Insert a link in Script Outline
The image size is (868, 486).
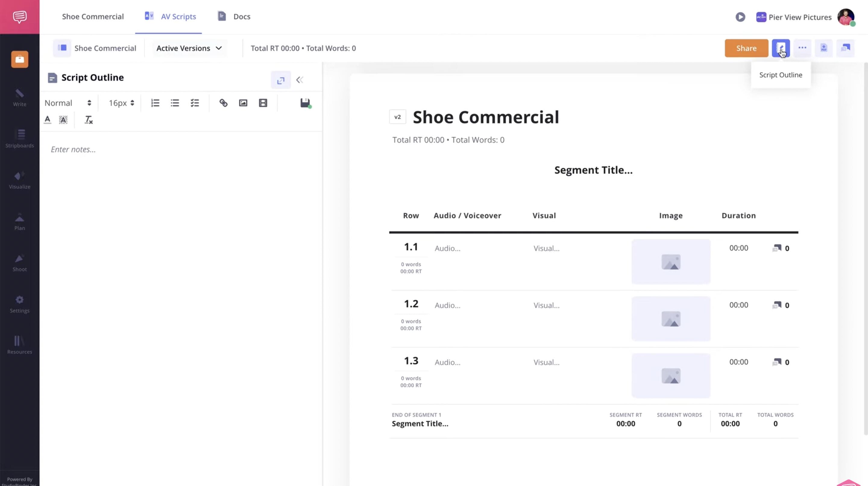click(x=223, y=103)
